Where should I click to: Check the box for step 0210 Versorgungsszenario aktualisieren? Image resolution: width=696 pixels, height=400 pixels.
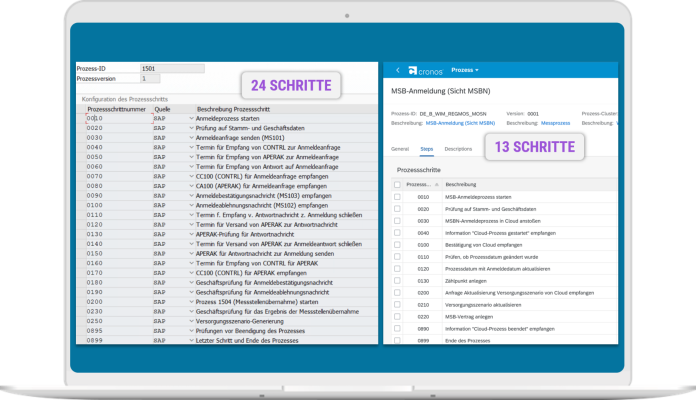tap(397, 305)
